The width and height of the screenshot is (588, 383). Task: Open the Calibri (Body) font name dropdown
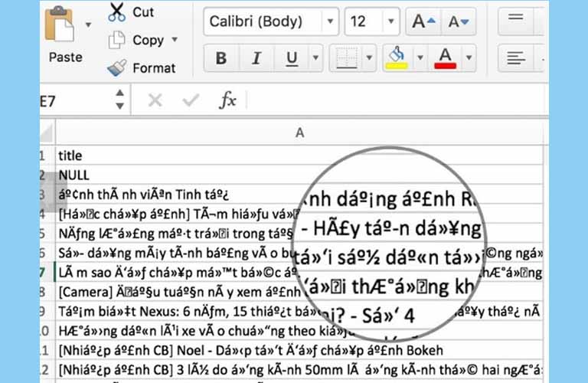330,21
